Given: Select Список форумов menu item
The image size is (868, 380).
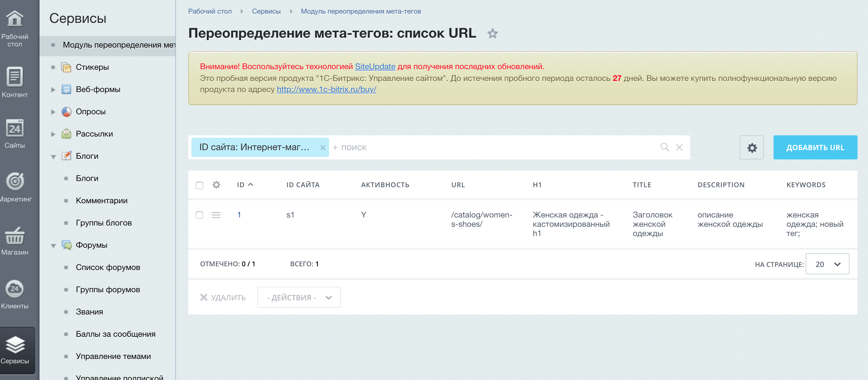Looking at the screenshot, I should tap(108, 267).
